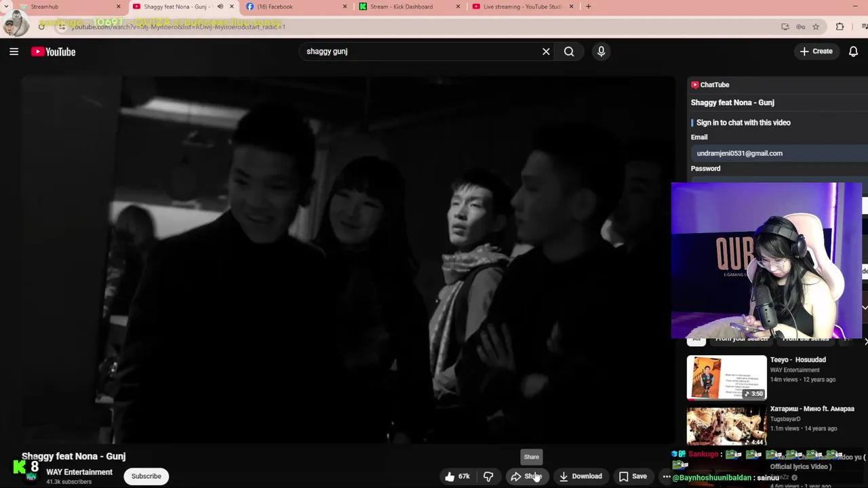Screen dimensions: 868x488
Task: Close the Streamhub tab
Action: 119,7
